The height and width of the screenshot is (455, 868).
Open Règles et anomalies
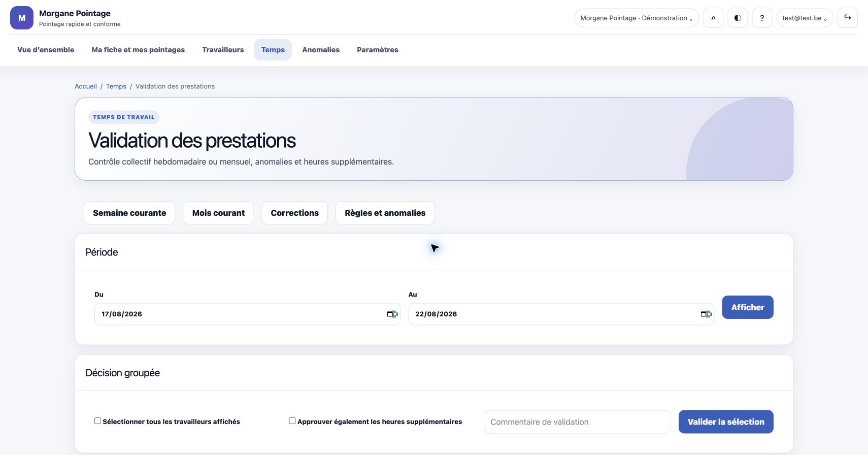click(385, 213)
